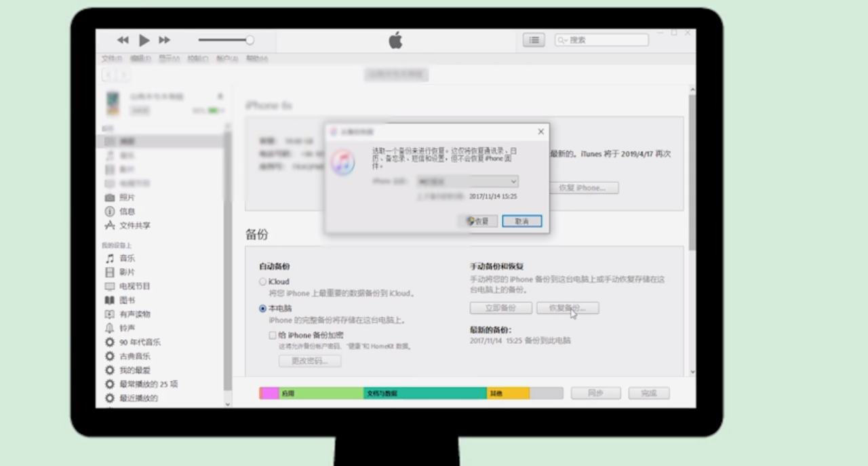Open 音乐 under on-my-device list
The height and width of the screenshot is (466, 868).
point(120,258)
